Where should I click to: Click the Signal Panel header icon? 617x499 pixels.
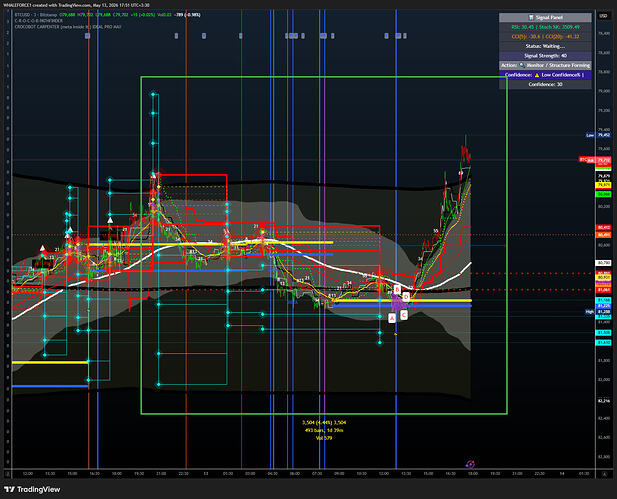point(531,17)
